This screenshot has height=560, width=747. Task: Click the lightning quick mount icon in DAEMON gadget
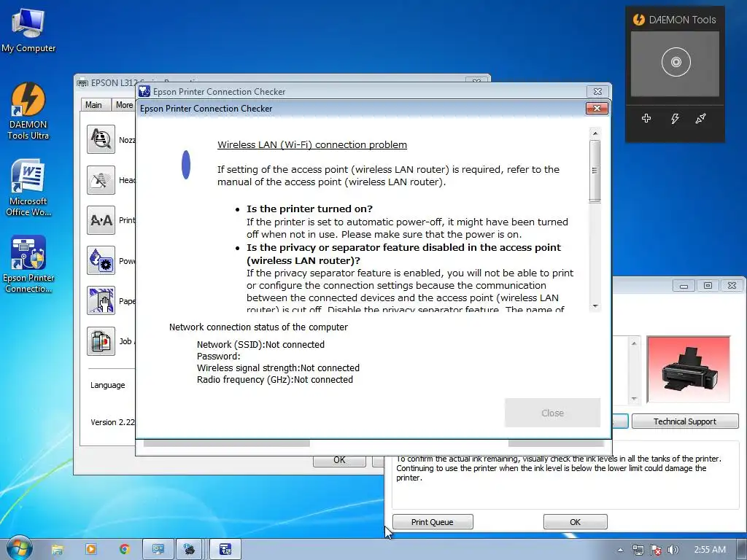point(675,118)
